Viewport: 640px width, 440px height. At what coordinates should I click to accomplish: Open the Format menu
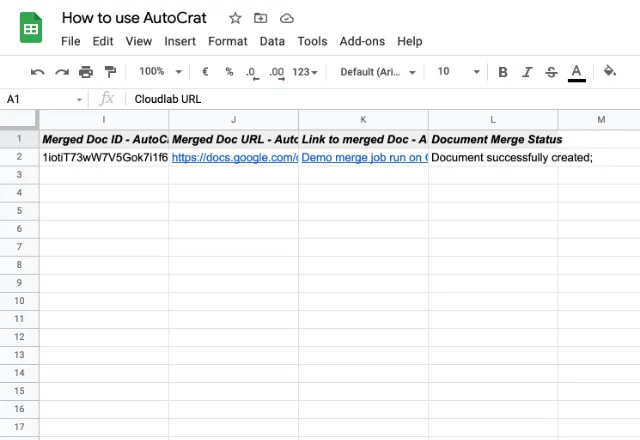(227, 41)
